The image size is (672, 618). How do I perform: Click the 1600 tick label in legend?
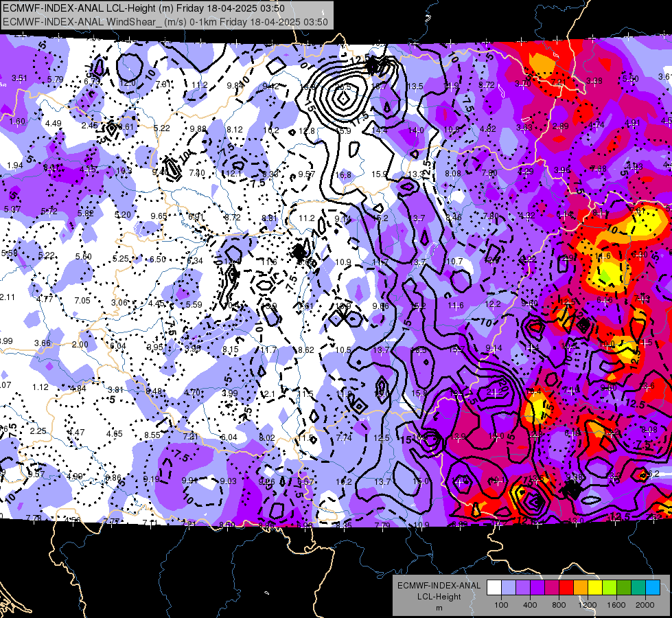point(616,605)
